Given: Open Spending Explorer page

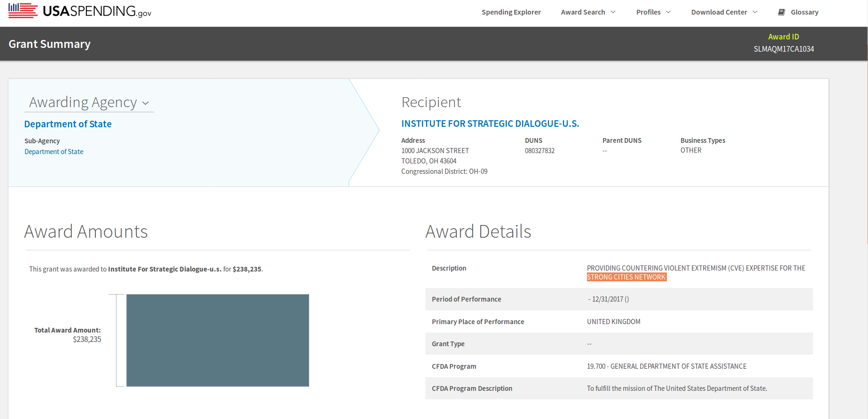Looking at the screenshot, I should (x=511, y=12).
